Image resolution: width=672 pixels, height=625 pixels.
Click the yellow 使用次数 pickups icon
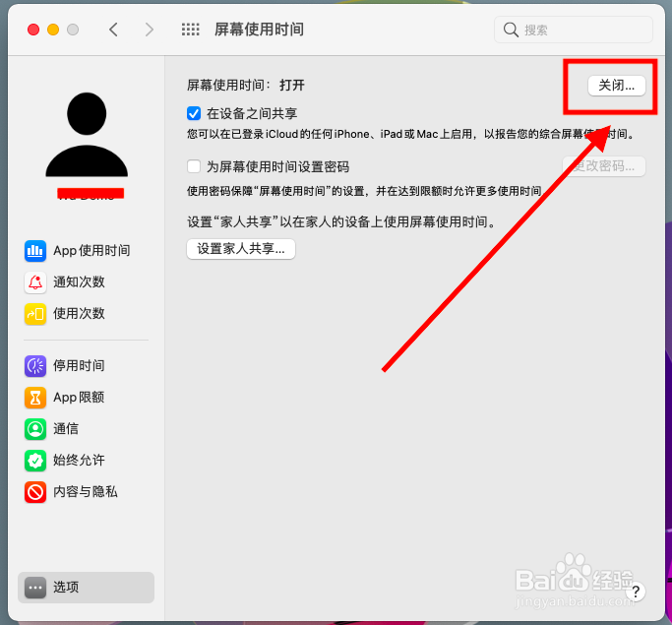(x=35, y=314)
